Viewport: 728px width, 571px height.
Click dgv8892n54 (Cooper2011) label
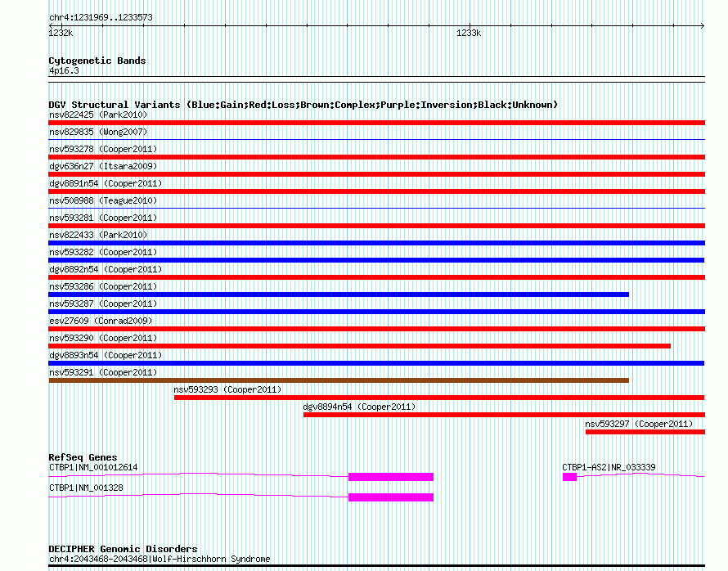pos(106,269)
